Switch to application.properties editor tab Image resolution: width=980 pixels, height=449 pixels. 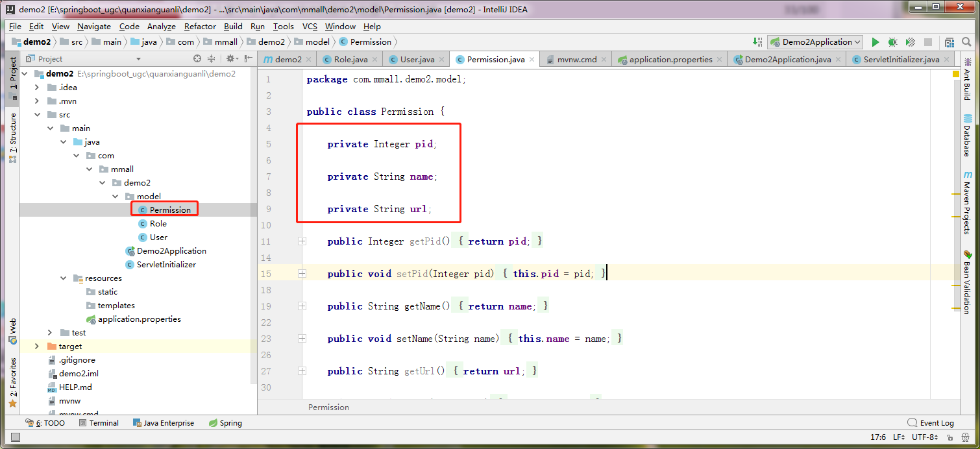point(670,59)
